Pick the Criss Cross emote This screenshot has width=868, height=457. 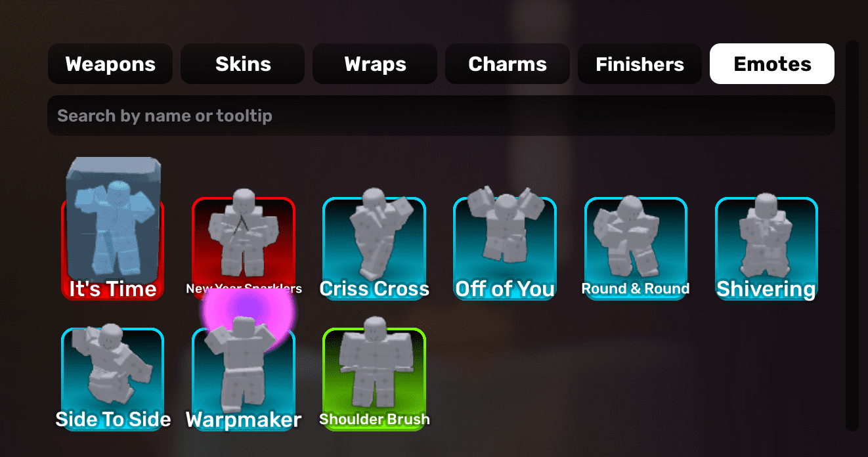click(374, 248)
